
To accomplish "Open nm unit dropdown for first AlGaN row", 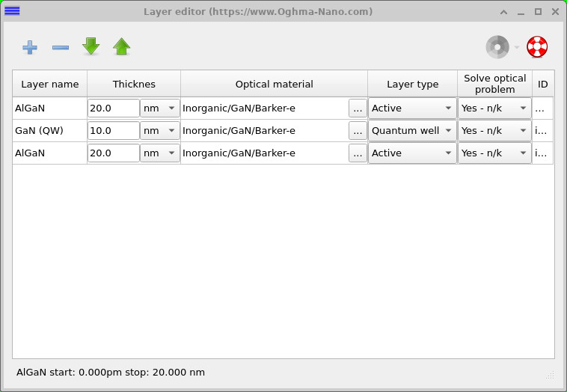I will [160, 108].
